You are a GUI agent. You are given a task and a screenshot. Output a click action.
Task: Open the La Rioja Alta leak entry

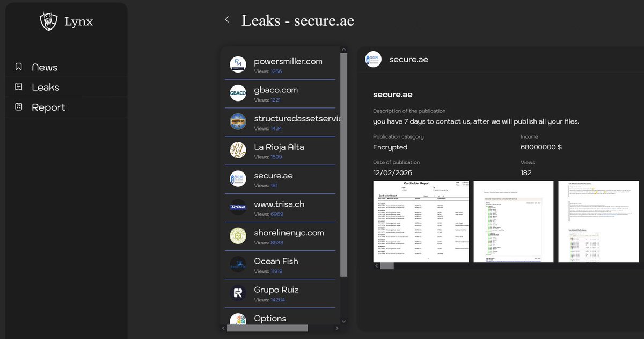(x=281, y=150)
